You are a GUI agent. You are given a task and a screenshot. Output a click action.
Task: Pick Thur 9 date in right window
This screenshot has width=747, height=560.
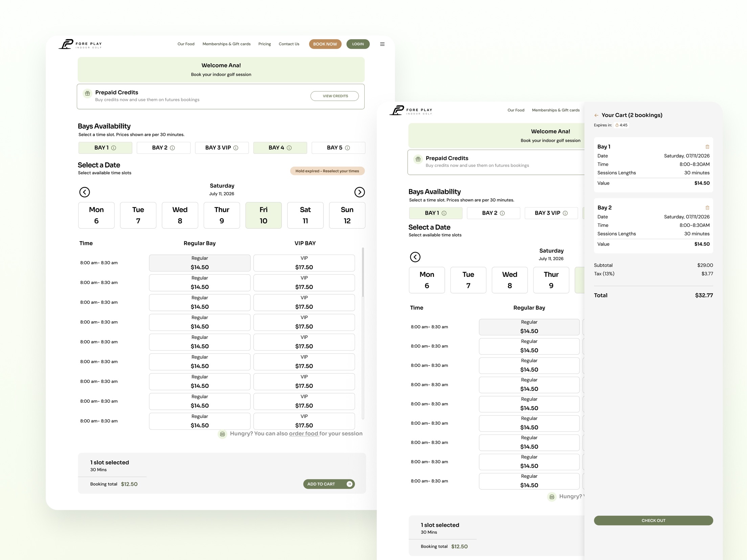(551, 280)
